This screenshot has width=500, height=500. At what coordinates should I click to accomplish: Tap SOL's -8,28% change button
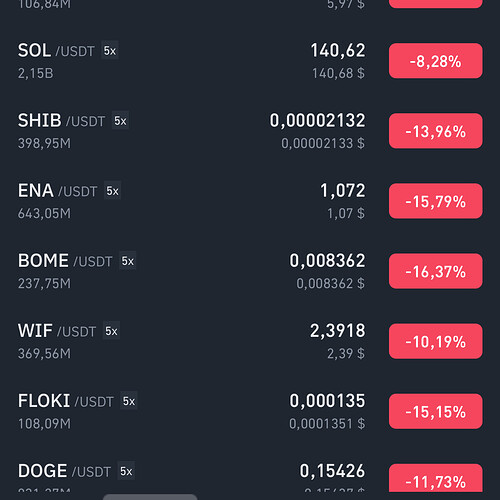(436, 61)
